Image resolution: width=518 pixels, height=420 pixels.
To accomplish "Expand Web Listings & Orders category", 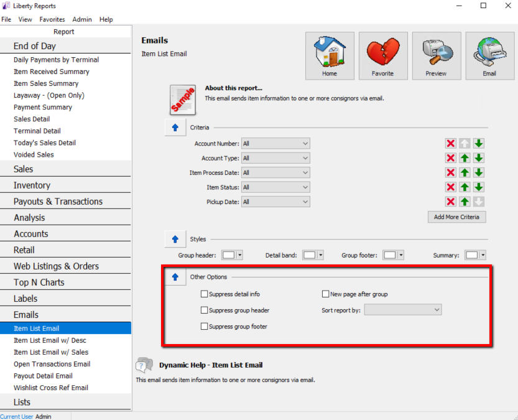I will (x=65, y=266).
